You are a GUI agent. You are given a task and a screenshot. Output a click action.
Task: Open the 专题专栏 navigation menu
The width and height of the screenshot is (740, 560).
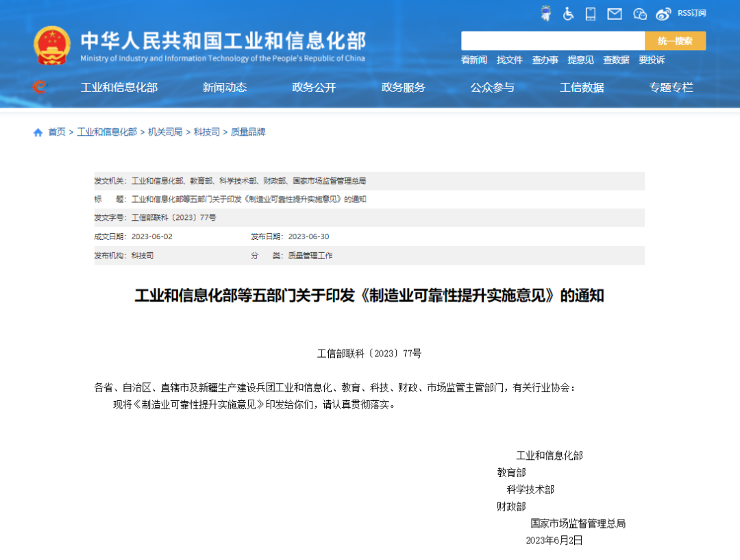pyautogui.click(x=671, y=87)
